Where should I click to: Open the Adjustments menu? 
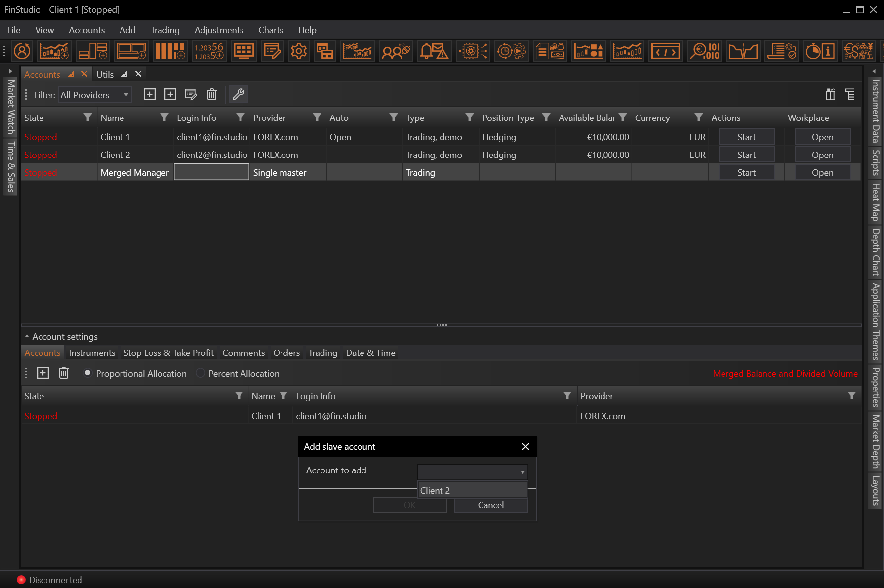coord(219,30)
